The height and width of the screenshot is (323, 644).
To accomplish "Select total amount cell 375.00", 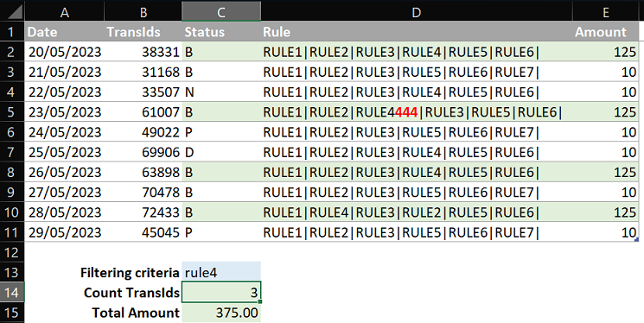I will tap(221, 313).
